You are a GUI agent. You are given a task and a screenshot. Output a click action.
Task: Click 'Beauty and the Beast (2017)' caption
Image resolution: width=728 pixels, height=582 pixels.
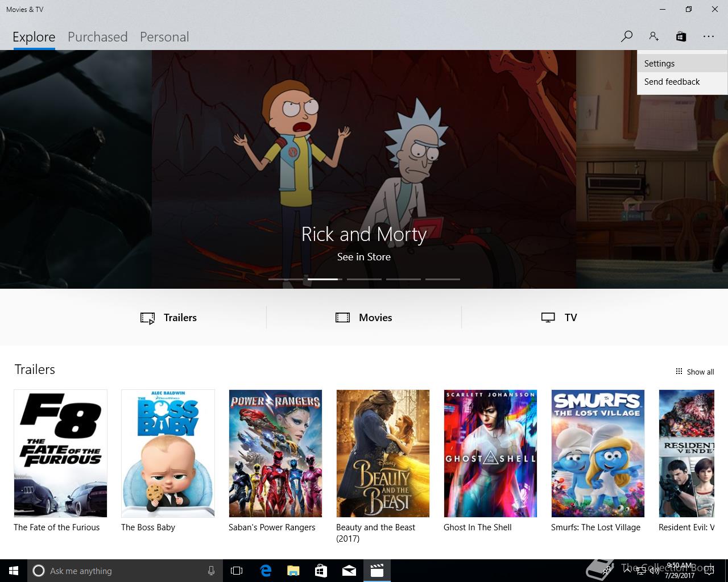tap(376, 533)
